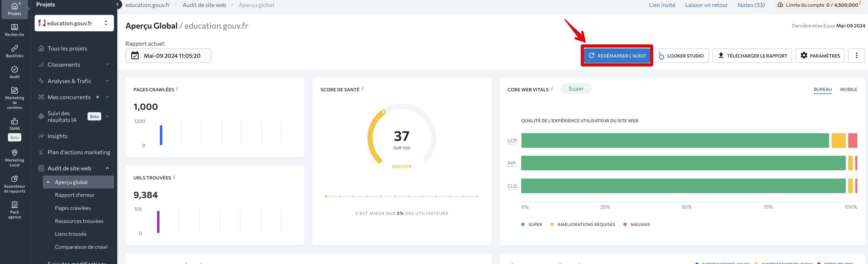
Task: Click the LCP metric label
Action: 512,141
